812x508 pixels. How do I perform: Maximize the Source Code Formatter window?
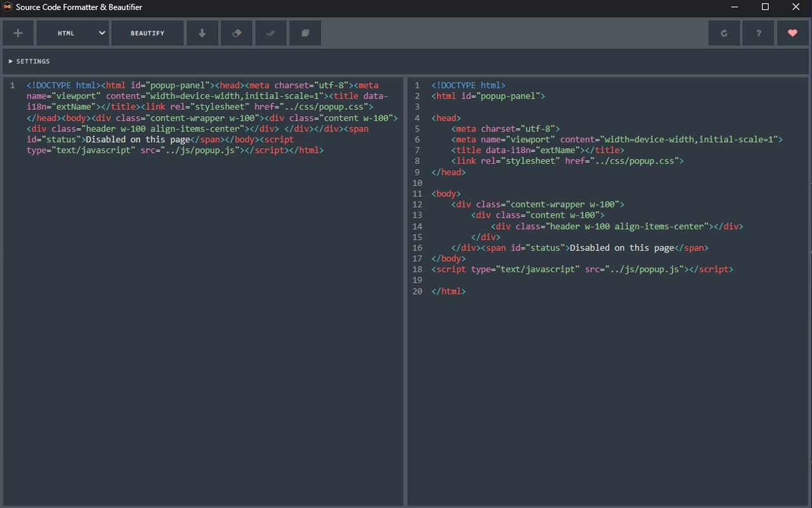[x=765, y=7]
